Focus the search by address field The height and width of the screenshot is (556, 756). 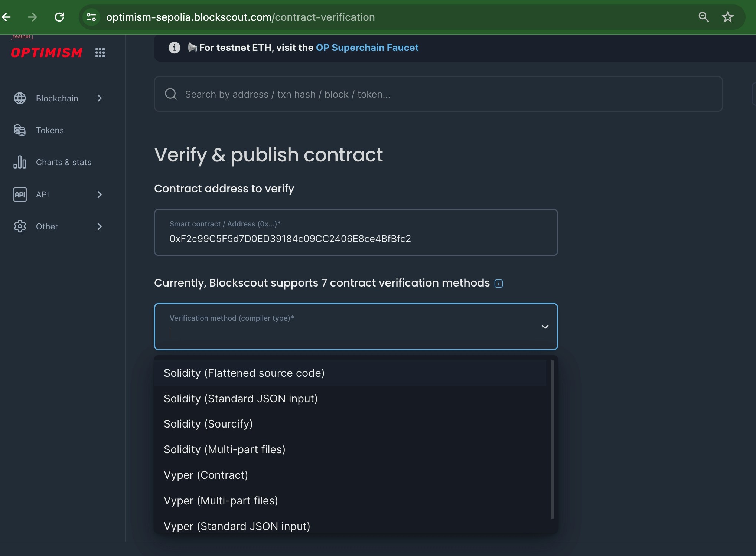pyautogui.click(x=438, y=94)
